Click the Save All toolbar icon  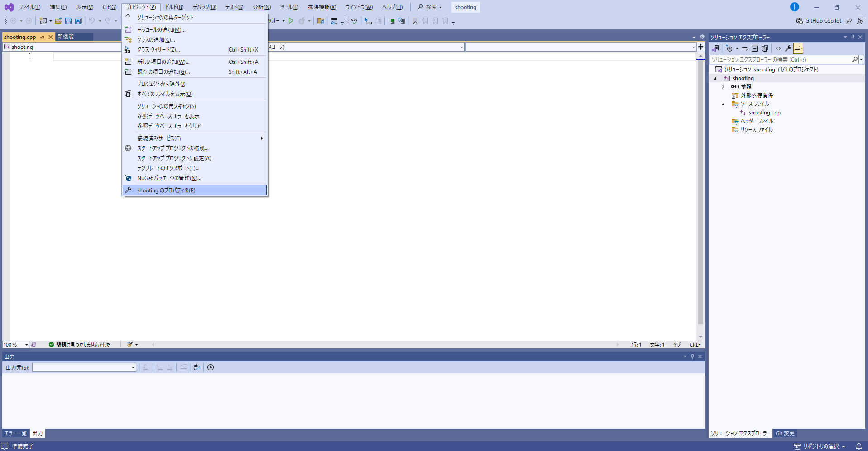[x=78, y=21]
